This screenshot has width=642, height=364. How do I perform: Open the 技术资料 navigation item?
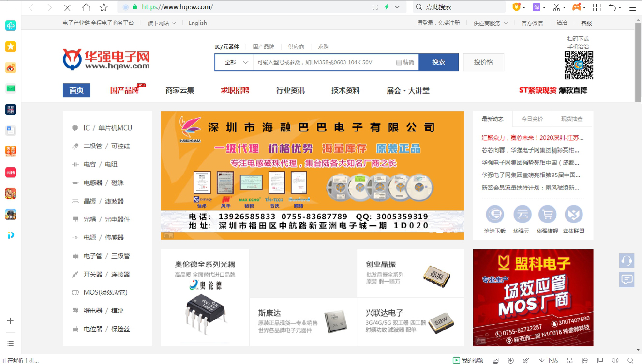point(345,90)
